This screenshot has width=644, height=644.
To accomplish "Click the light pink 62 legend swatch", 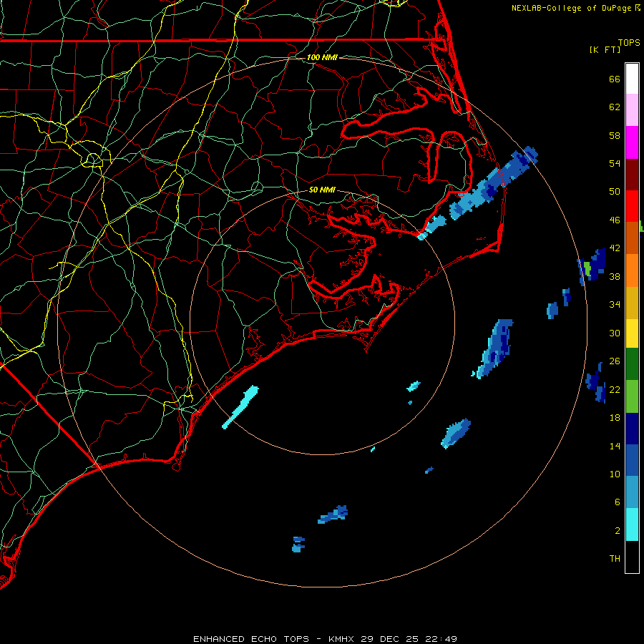I will 632,109.
